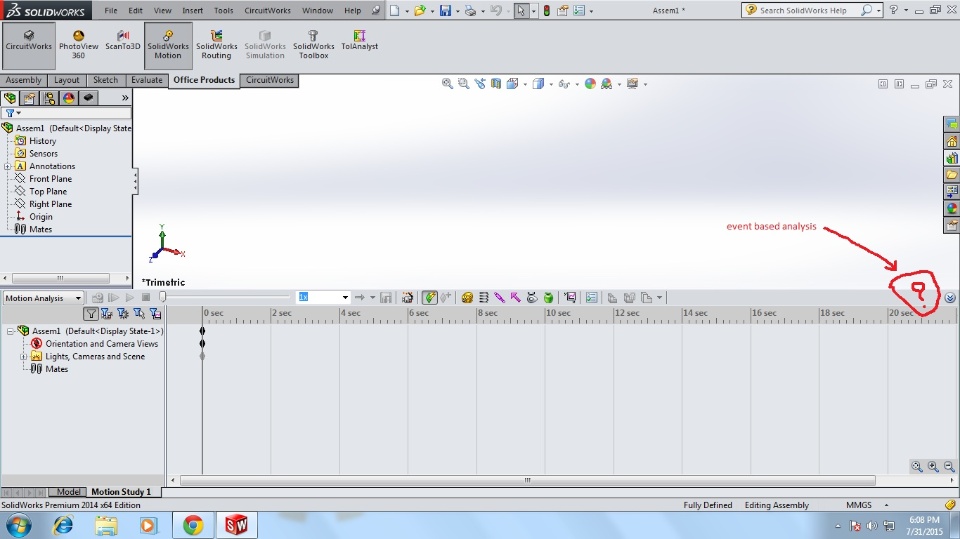Open the Help question mark dropdown
Image resolution: width=960 pixels, height=539 pixels.
906,10
